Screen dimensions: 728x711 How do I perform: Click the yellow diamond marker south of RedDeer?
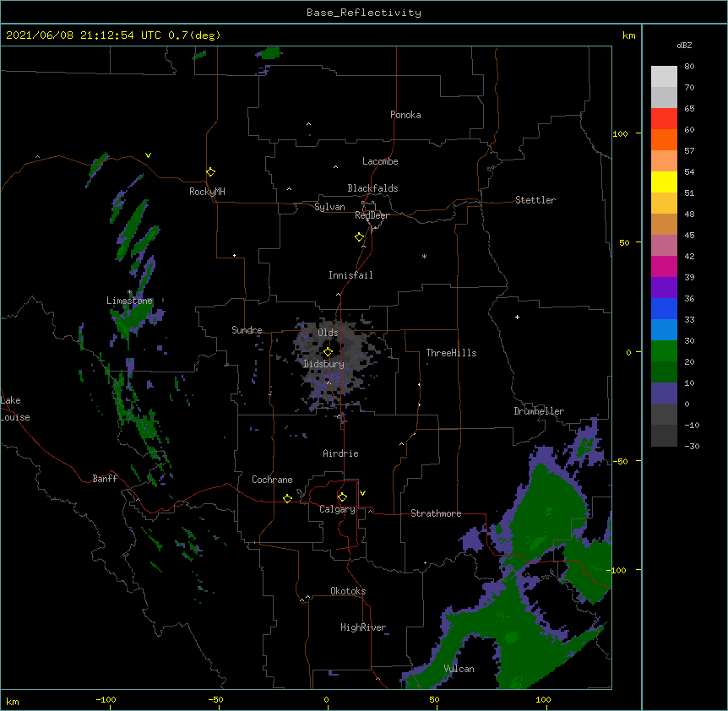[x=359, y=237]
